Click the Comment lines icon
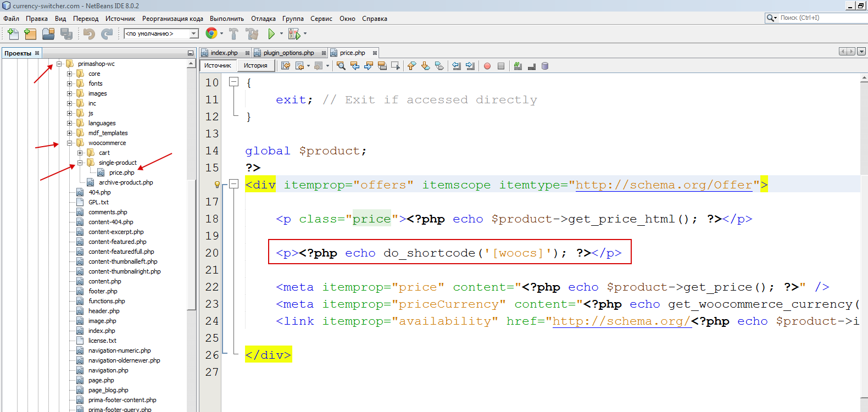This screenshot has width=868, height=412. [518, 66]
